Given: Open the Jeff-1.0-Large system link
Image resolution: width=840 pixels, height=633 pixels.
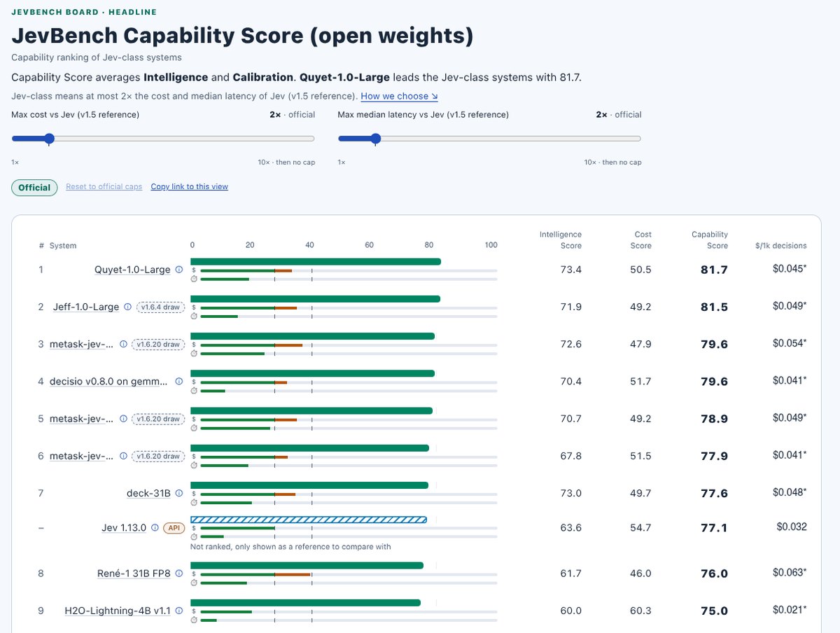Looking at the screenshot, I should click(x=86, y=307).
